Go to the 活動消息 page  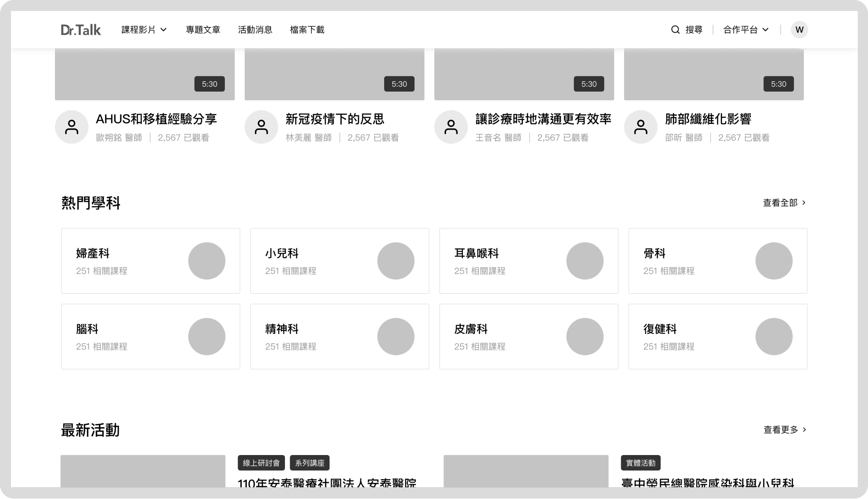click(255, 30)
